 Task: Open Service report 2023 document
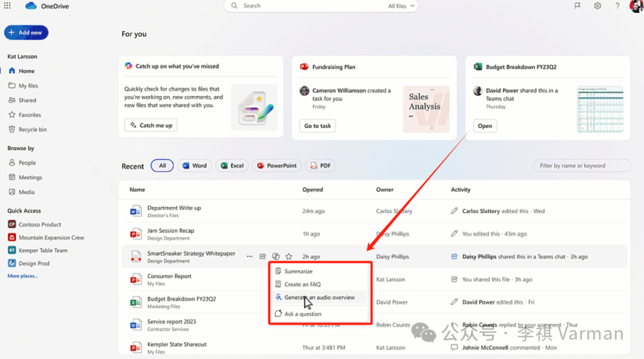click(x=172, y=321)
